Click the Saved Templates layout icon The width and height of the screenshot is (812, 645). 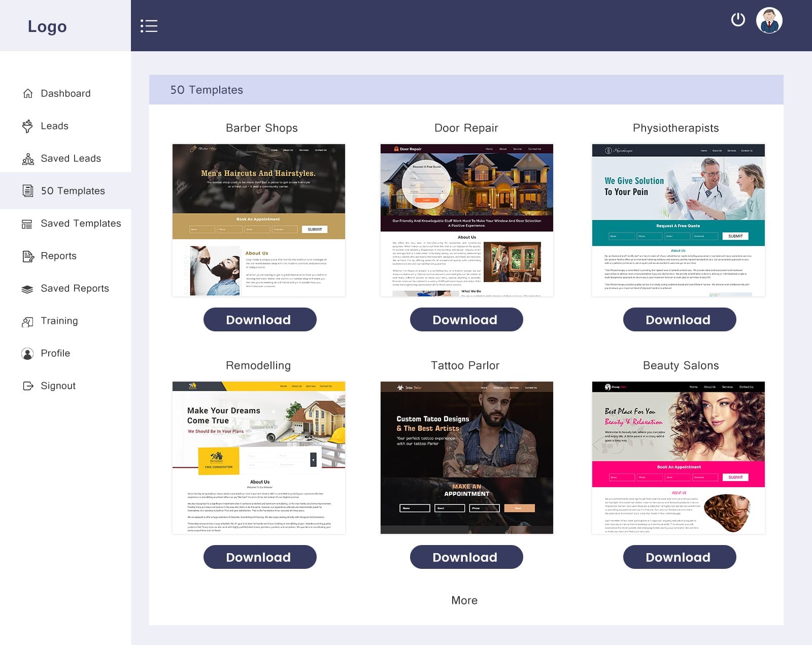coord(27,224)
